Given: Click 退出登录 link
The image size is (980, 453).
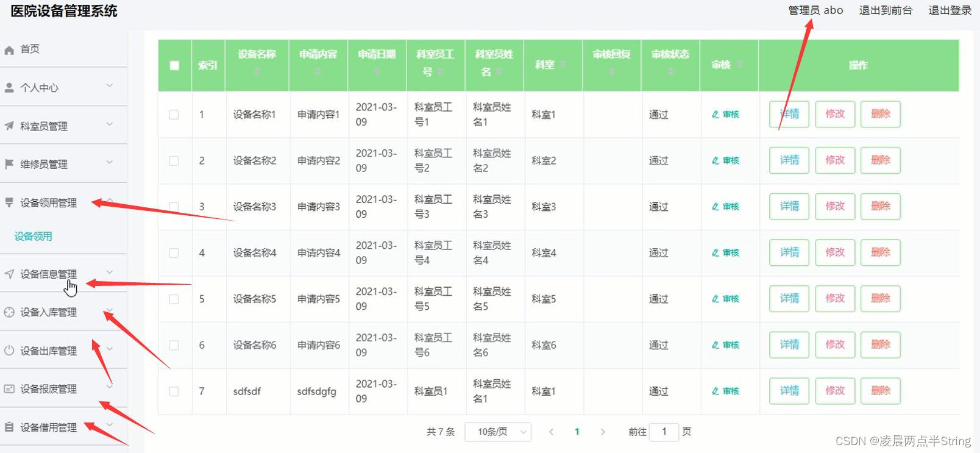Looking at the screenshot, I should point(950,10).
